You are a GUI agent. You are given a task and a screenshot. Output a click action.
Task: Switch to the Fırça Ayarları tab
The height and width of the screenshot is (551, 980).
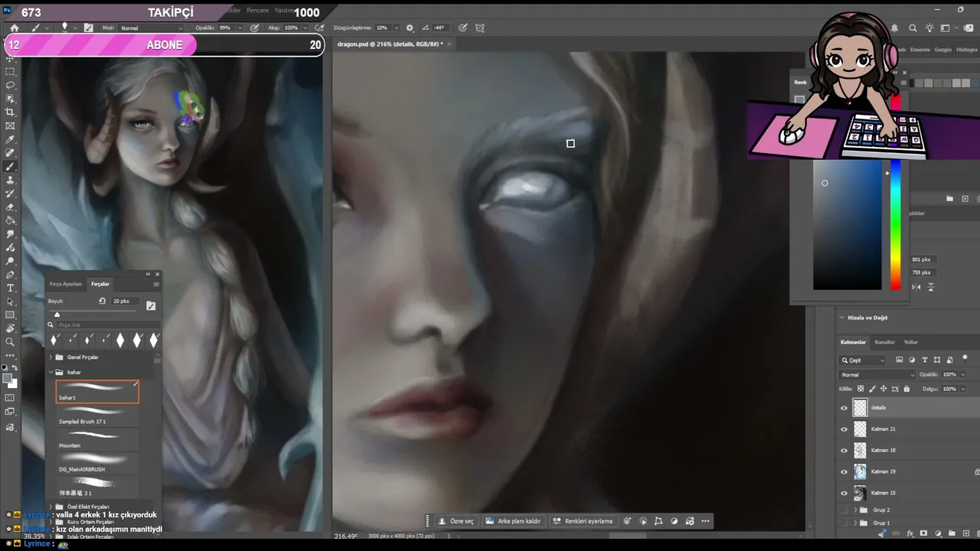pyautogui.click(x=66, y=284)
